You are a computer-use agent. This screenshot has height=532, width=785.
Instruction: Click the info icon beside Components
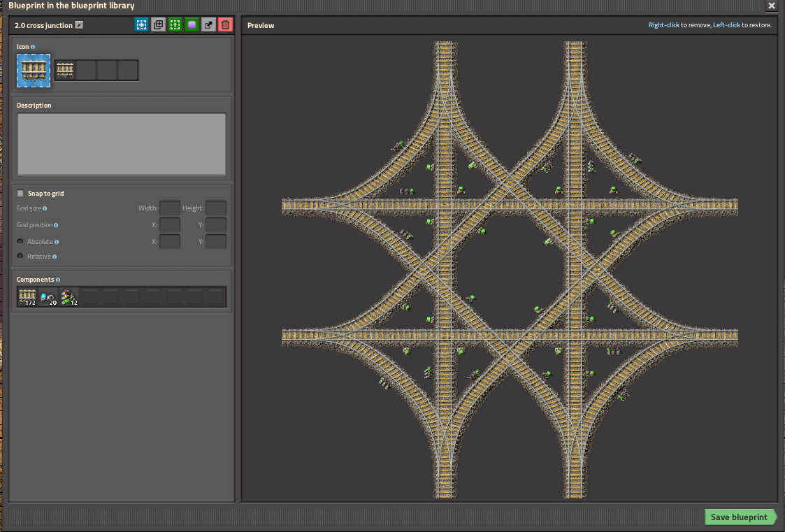click(x=58, y=280)
